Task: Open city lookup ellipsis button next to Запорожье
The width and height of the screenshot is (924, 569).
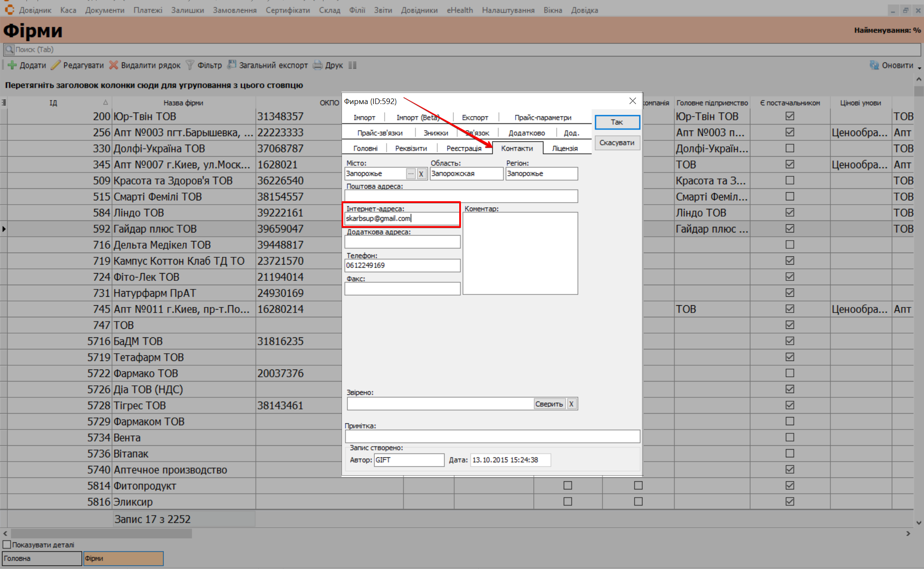Action: click(x=410, y=173)
